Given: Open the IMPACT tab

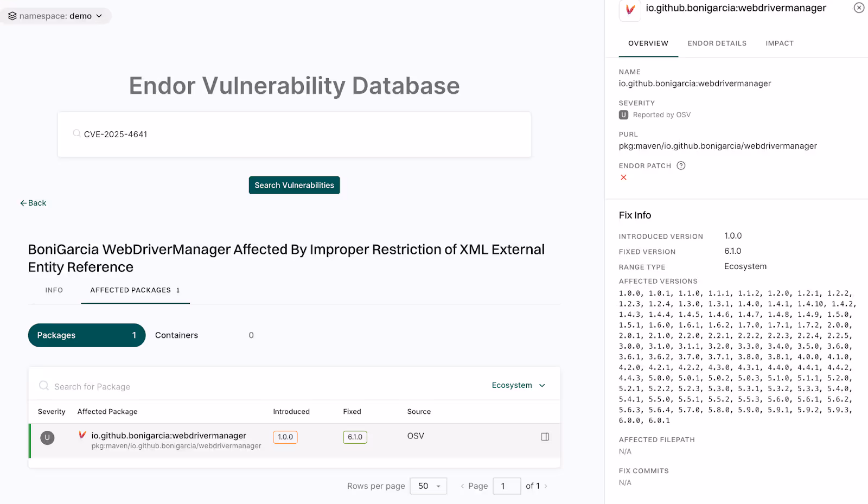Looking at the screenshot, I should click(x=780, y=43).
